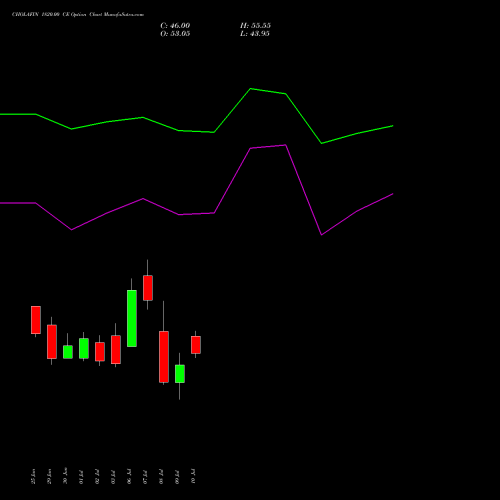Click the H: 55.55 high value
The width and height of the screenshot is (500, 500).
[255, 26]
